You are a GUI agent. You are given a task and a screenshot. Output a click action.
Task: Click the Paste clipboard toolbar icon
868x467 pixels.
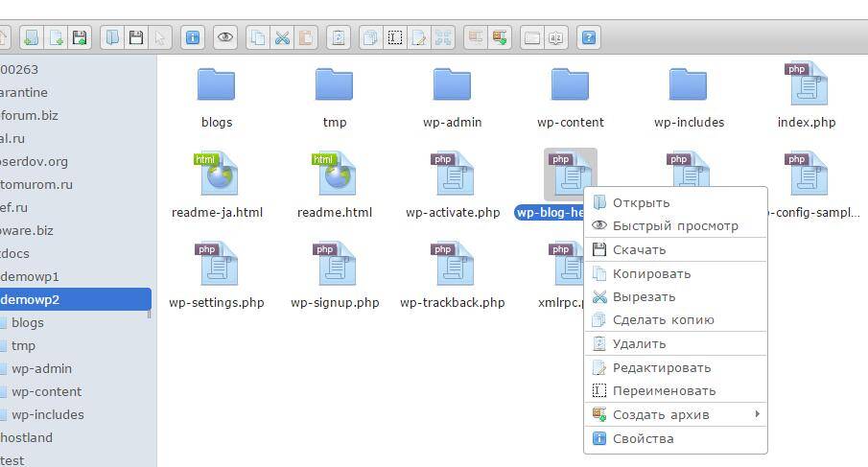[x=306, y=37]
